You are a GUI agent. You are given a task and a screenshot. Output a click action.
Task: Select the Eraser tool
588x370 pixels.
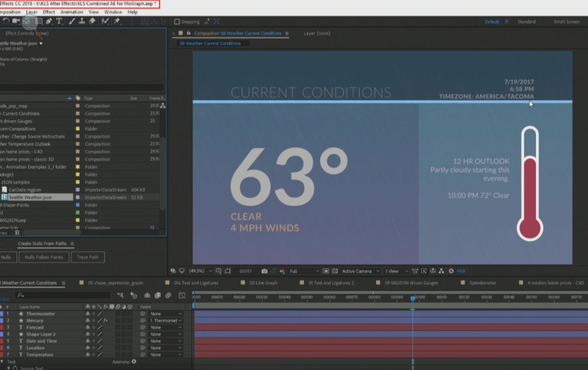tap(91, 20)
